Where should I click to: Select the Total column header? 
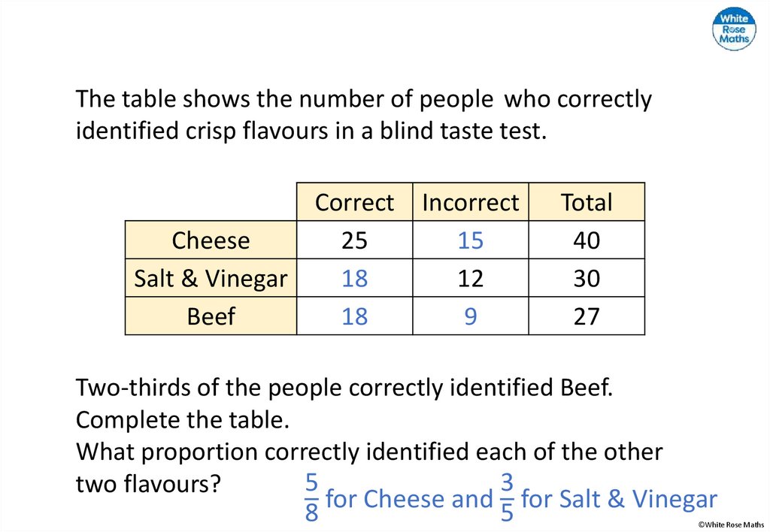pyautogui.click(x=587, y=202)
